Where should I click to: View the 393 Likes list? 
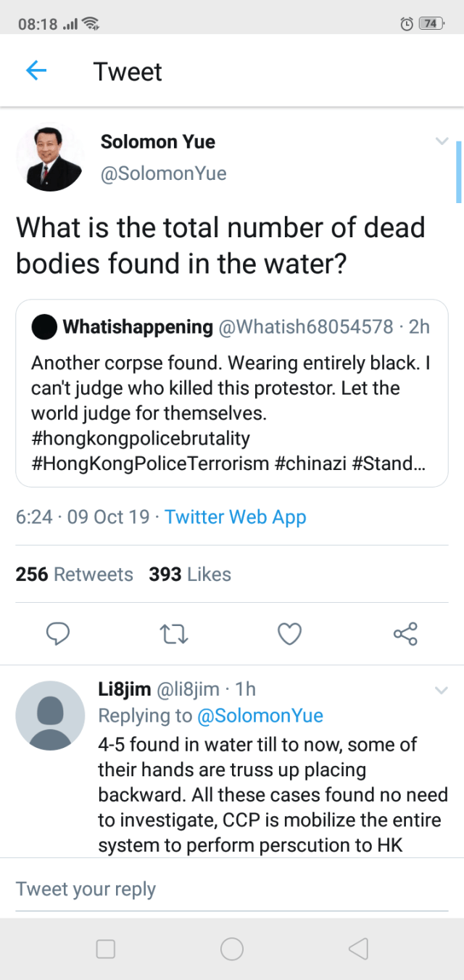click(190, 575)
